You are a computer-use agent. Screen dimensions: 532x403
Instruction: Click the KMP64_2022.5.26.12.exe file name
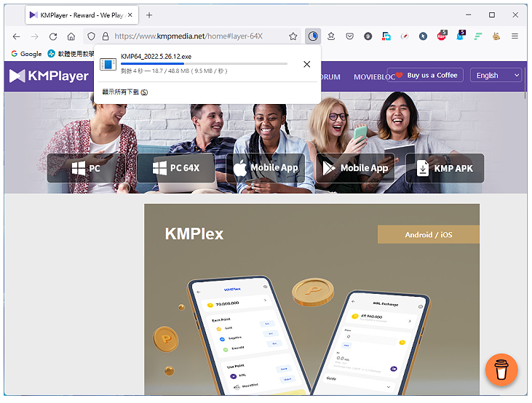156,56
